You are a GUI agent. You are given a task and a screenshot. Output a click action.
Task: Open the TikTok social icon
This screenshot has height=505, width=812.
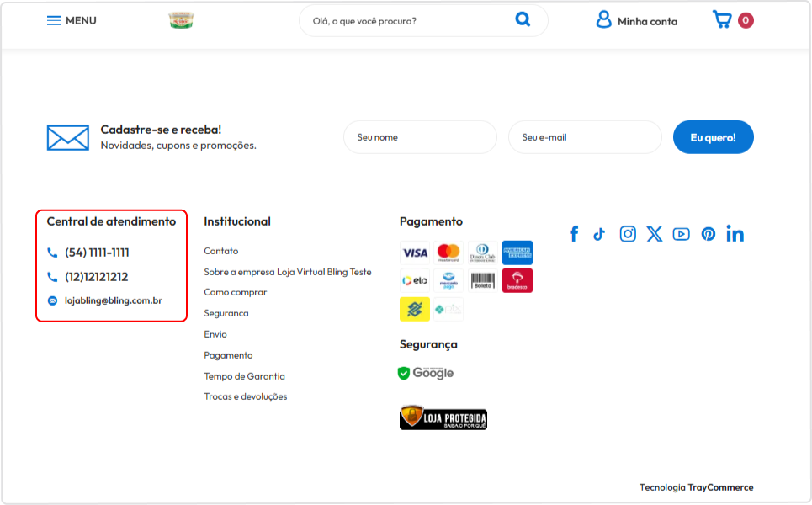pos(599,234)
